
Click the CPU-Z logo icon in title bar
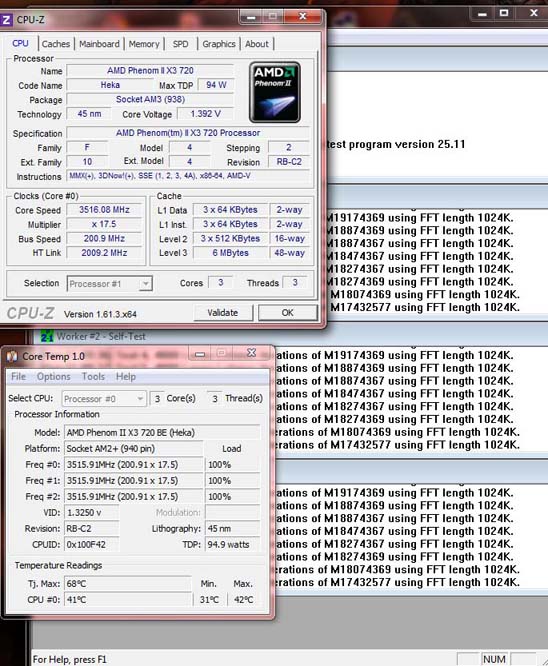[x=6, y=20]
